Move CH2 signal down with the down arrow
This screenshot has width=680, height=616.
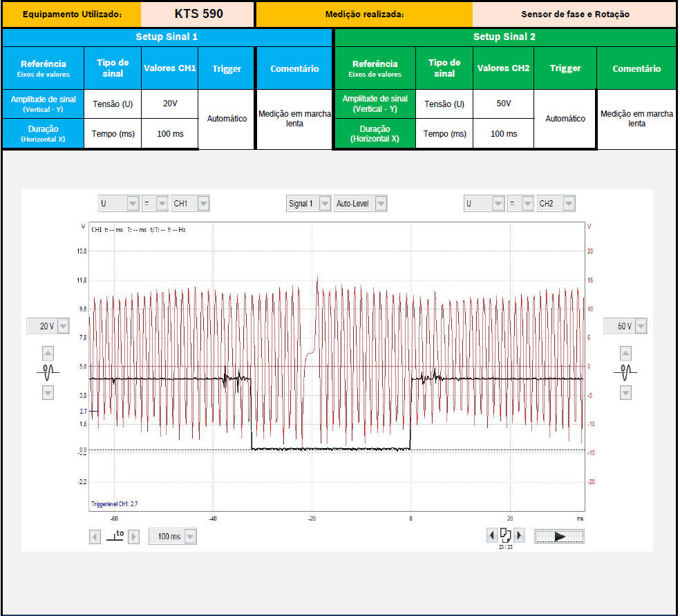[x=625, y=392]
